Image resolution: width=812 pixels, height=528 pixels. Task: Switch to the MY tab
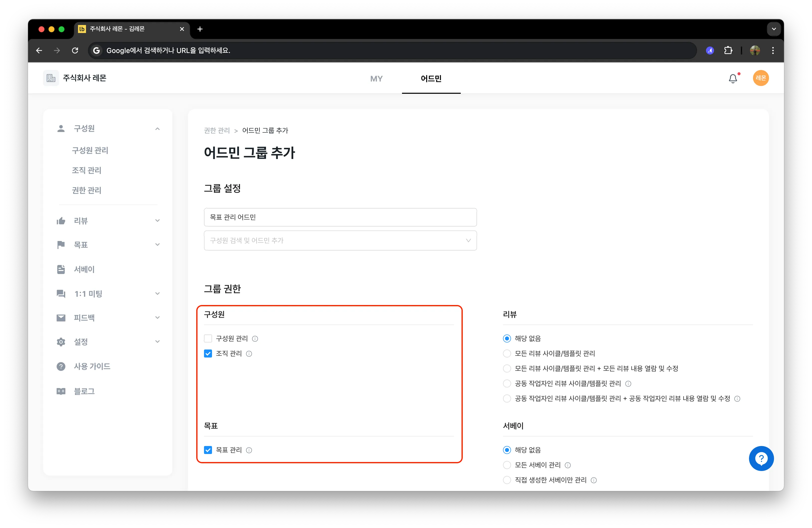(376, 78)
